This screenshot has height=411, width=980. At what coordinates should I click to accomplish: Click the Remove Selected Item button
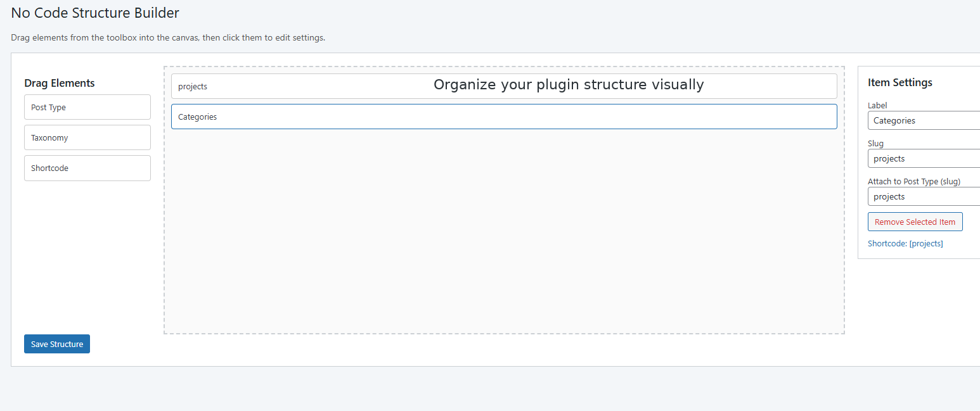pyautogui.click(x=915, y=222)
